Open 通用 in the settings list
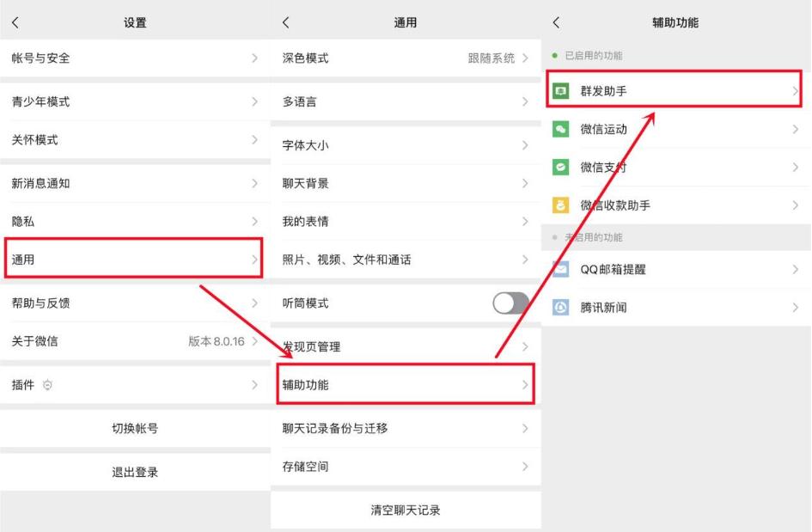812x532 pixels. pos(133,259)
